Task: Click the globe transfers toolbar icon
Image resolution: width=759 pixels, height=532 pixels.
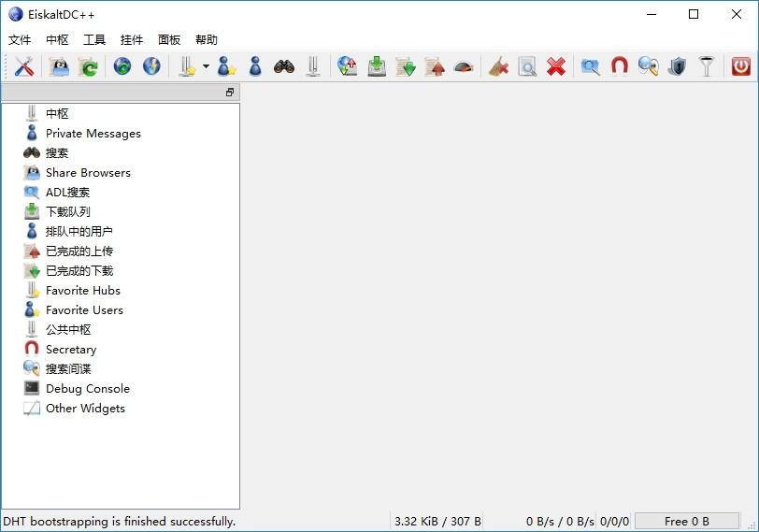Action: [x=348, y=66]
